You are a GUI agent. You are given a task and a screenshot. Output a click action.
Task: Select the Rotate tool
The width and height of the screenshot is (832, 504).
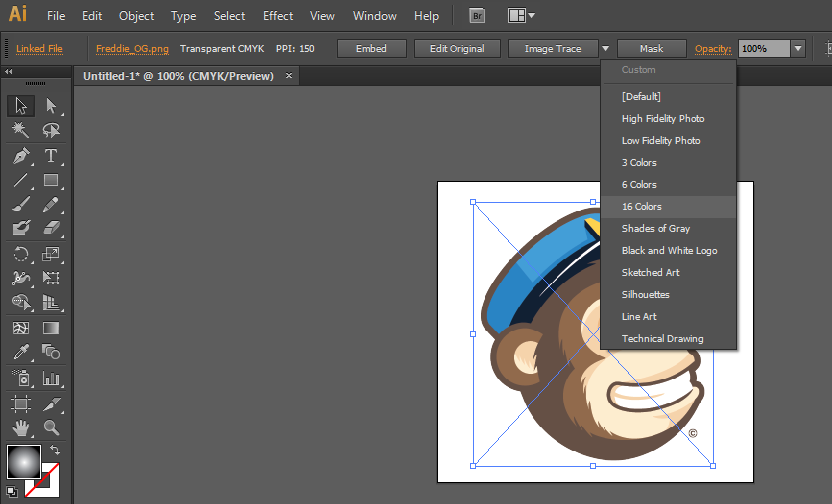coord(20,254)
